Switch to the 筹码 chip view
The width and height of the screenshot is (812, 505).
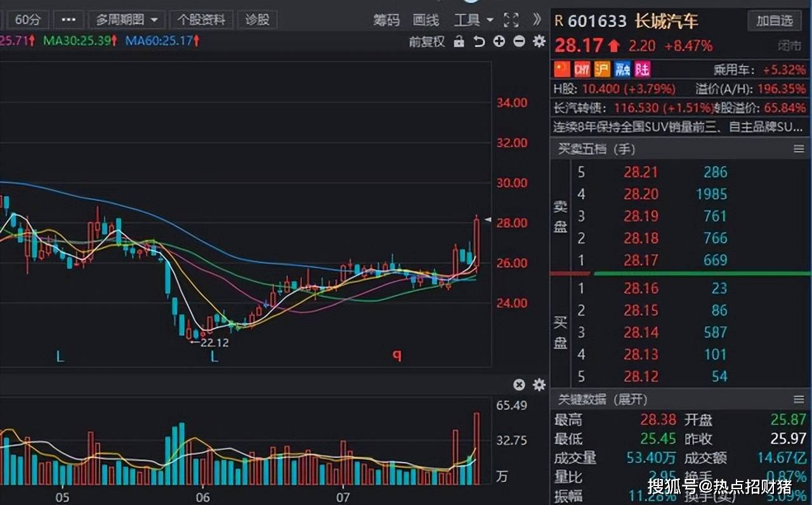[x=386, y=20]
